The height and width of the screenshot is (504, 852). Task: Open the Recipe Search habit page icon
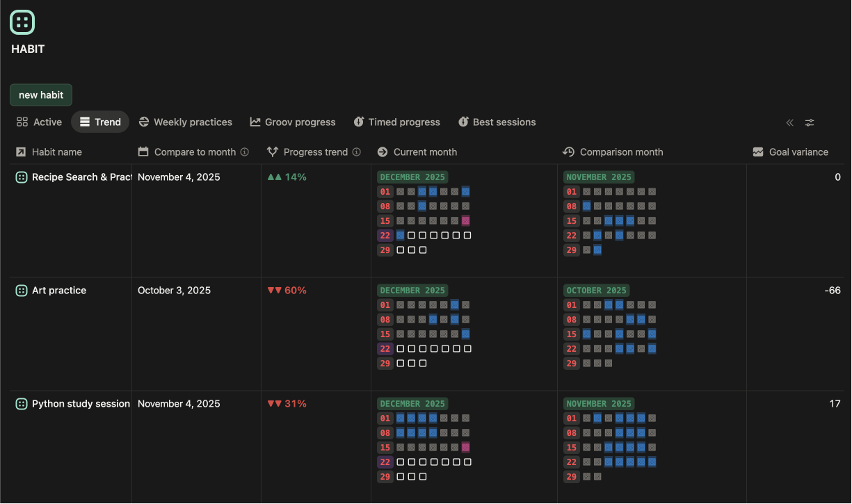22,177
